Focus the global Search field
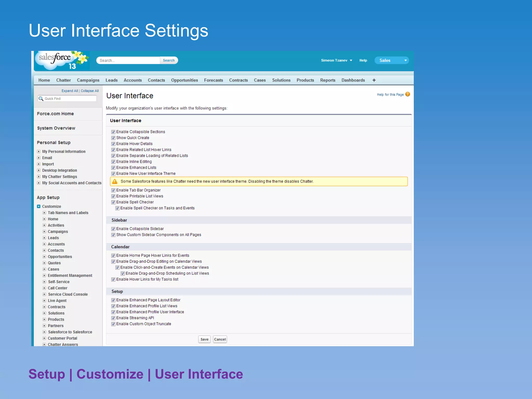Viewport: 532px width, 399px height. click(128, 60)
